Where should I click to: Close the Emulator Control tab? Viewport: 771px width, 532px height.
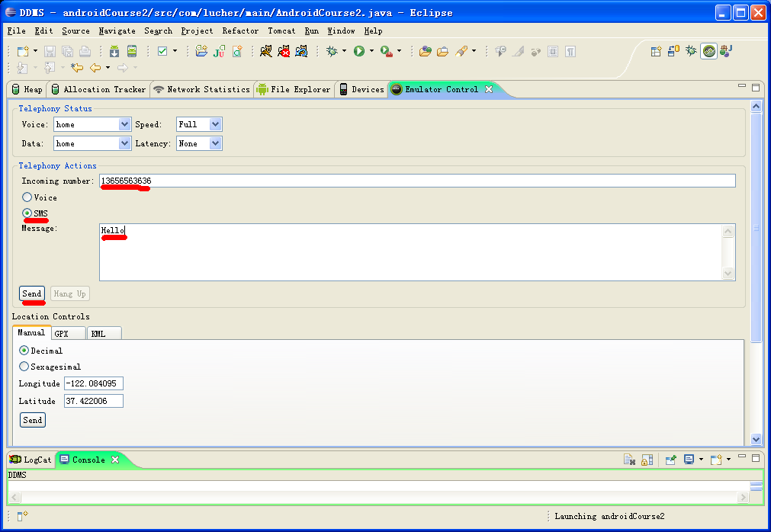click(489, 89)
